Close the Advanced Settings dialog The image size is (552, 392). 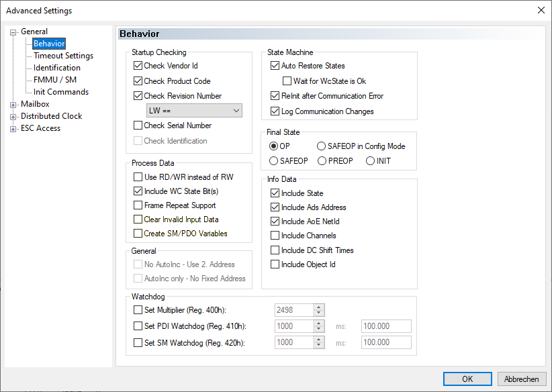pyautogui.click(x=541, y=10)
